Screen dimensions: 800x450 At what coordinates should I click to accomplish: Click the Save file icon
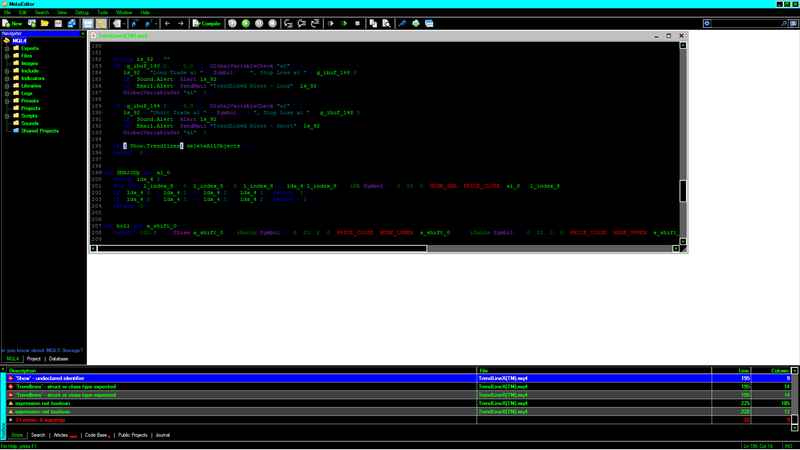(59, 23)
